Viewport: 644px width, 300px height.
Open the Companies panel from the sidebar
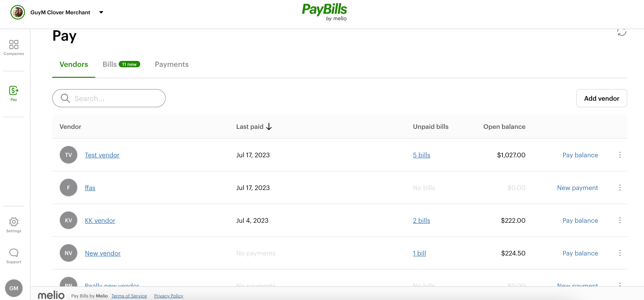point(13,47)
